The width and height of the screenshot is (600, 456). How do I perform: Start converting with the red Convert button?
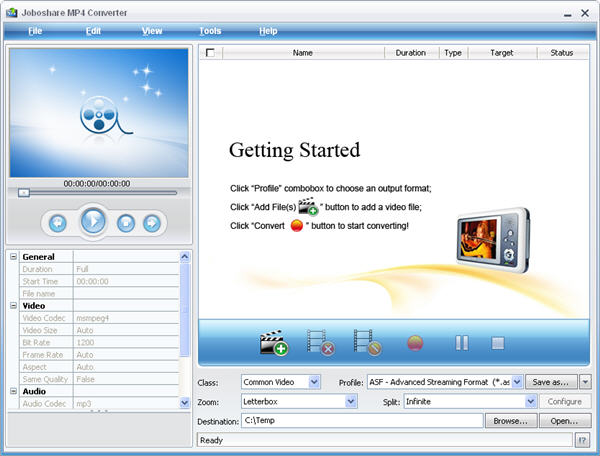click(x=415, y=343)
